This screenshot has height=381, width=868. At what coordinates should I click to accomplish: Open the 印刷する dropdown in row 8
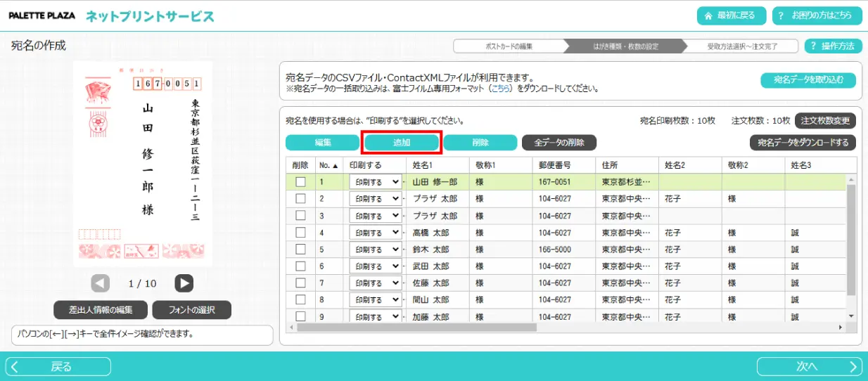pyautogui.click(x=375, y=300)
